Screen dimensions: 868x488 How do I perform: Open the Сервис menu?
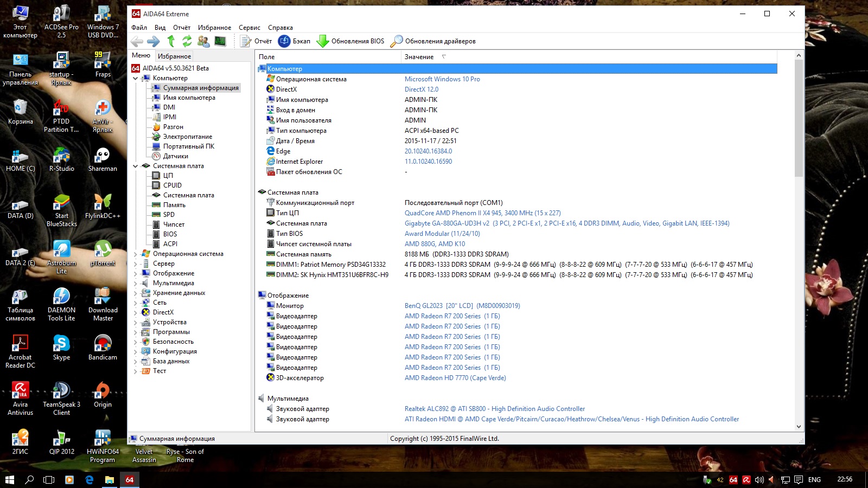tap(249, 28)
